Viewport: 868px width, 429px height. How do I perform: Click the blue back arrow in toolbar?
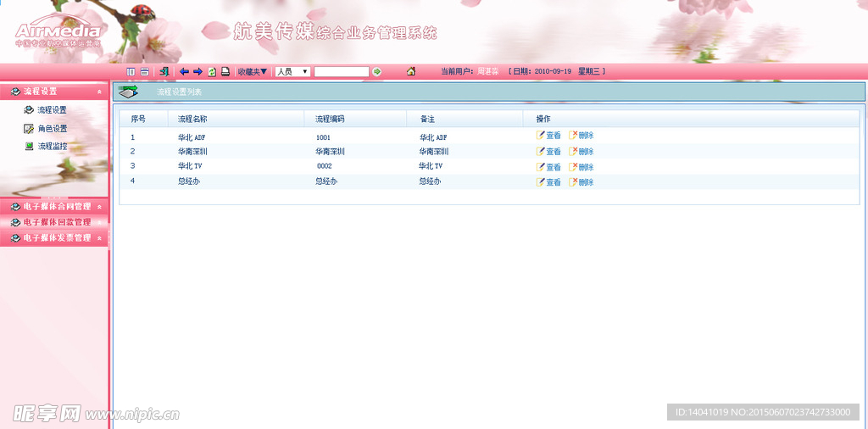point(184,72)
